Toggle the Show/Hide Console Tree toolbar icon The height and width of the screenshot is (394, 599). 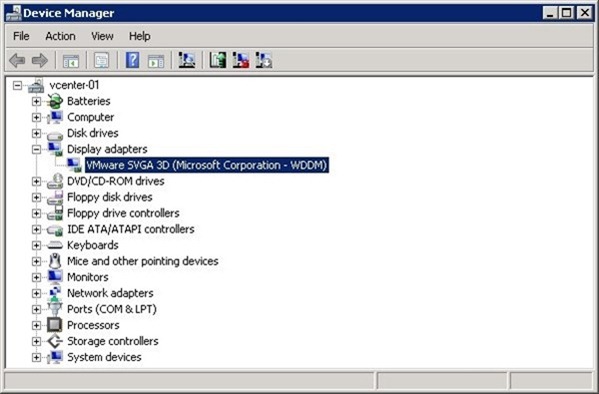pyautogui.click(x=71, y=61)
